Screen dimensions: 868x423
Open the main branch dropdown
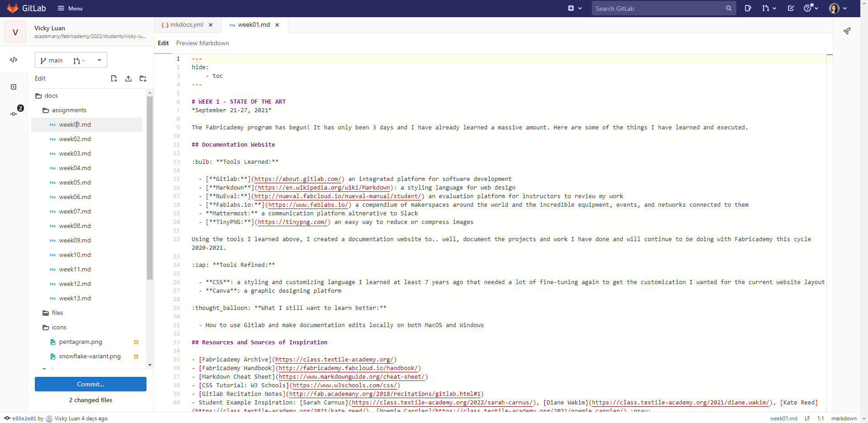pyautogui.click(x=71, y=60)
